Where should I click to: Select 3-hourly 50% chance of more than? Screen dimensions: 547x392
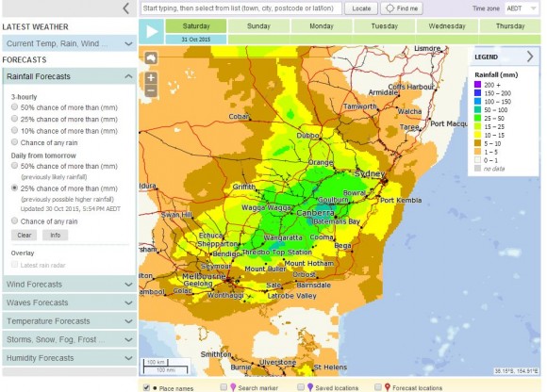[x=14, y=107]
